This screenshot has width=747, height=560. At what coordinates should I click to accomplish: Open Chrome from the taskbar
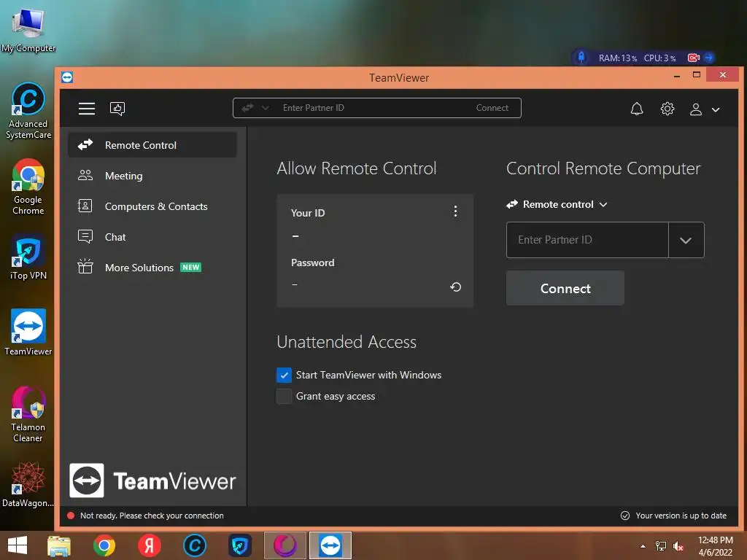click(x=104, y=545)
